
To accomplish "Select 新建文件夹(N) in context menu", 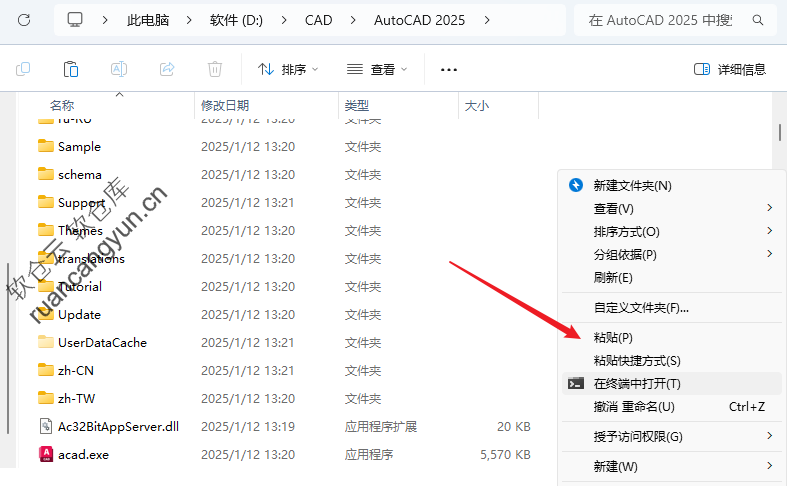I will coord(672,185).
